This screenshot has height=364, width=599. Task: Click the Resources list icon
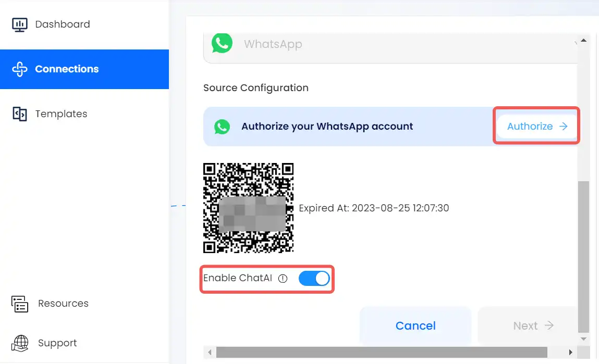click(19, 304)
